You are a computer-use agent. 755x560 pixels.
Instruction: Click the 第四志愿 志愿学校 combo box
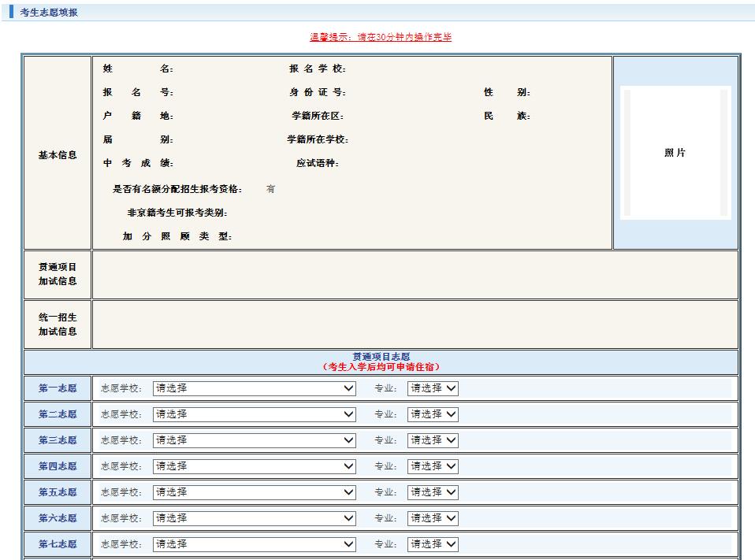click(255, 466)
